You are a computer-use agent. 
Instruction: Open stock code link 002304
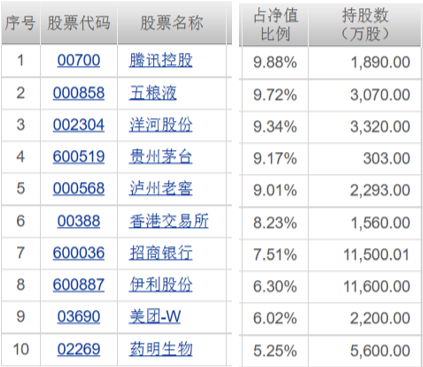point(79,125)
